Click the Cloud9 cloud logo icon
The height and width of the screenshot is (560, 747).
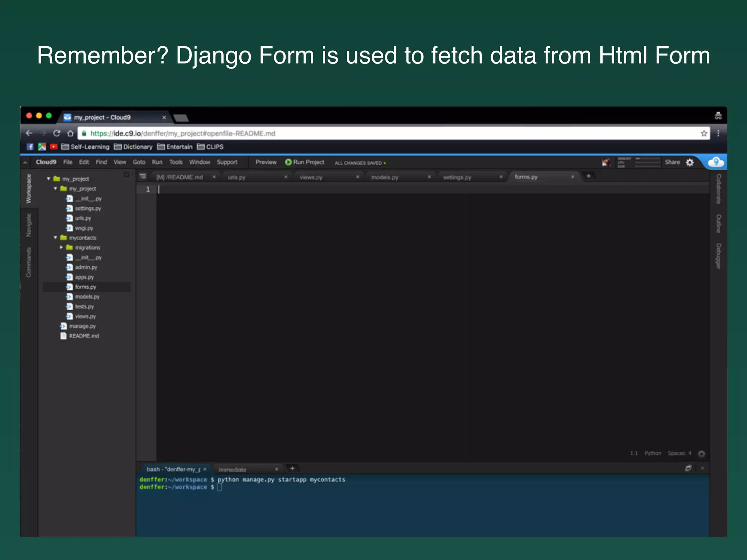[x=716, y=162]
